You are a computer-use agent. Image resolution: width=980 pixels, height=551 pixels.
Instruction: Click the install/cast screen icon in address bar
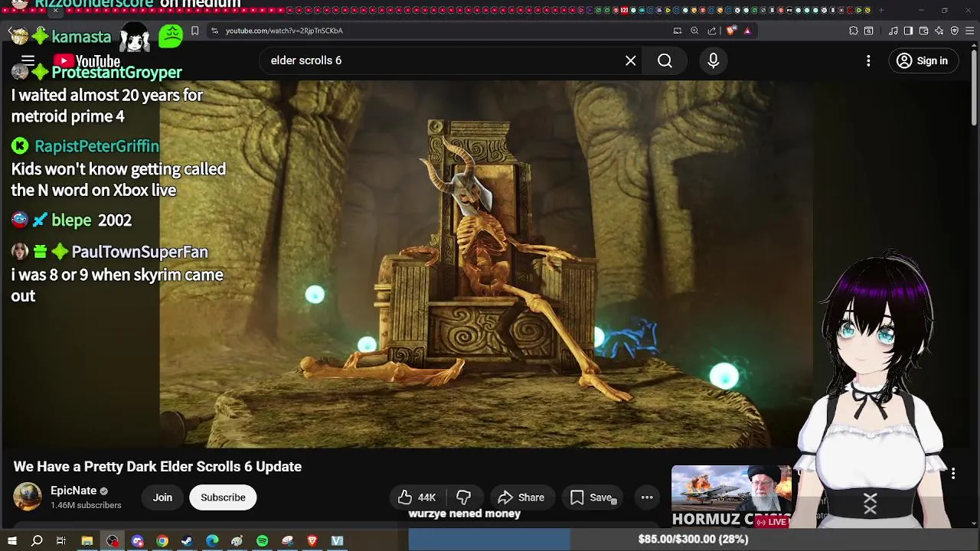pyautogui.click(x=678, y=31)
